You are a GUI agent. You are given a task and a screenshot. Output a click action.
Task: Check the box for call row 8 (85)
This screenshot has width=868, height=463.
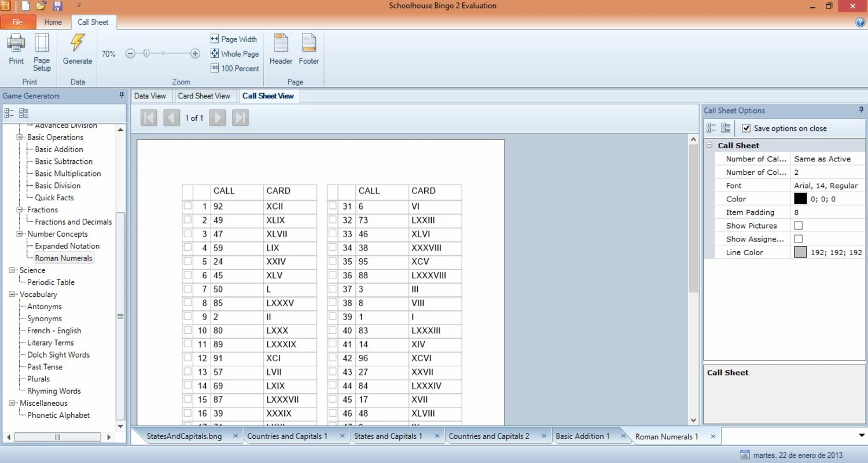187,302
